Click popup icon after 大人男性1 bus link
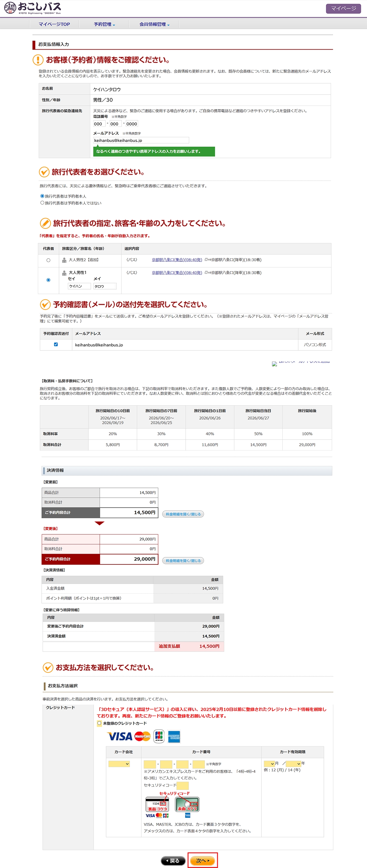The width and height of the screenshot is (367, 868). coord(206,273)
